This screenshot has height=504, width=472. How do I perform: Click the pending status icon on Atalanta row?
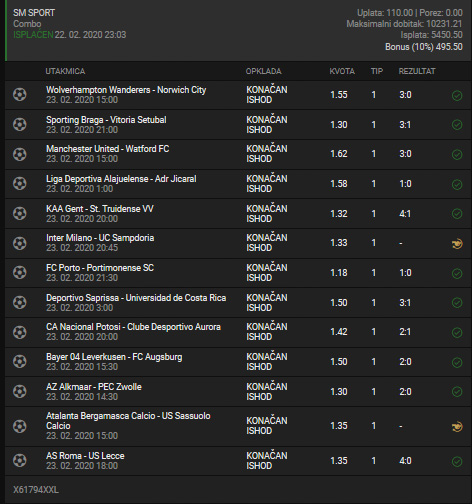click(457, 427)
